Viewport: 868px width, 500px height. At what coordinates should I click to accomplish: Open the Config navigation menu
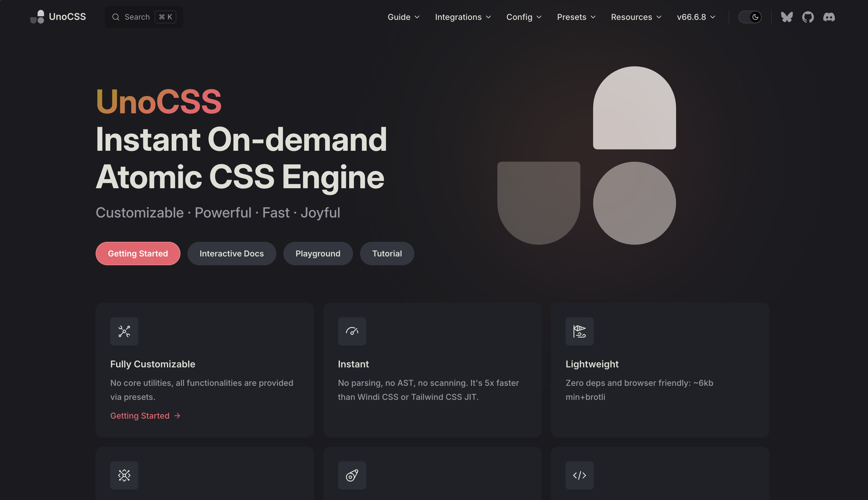click(x=523, y=17)
